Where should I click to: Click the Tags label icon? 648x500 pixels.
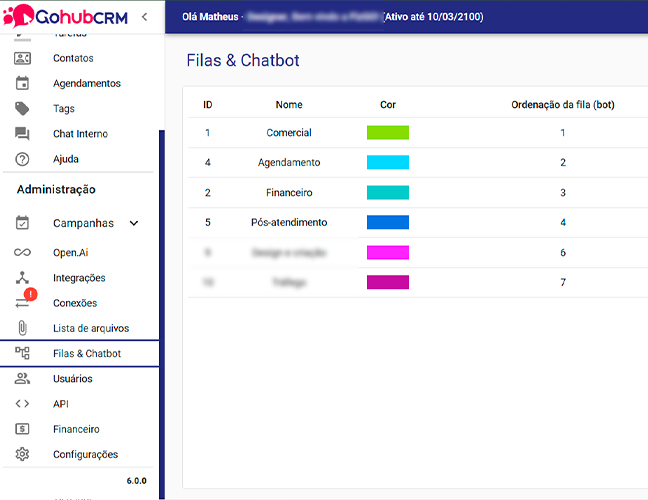[x=22, y=109]
